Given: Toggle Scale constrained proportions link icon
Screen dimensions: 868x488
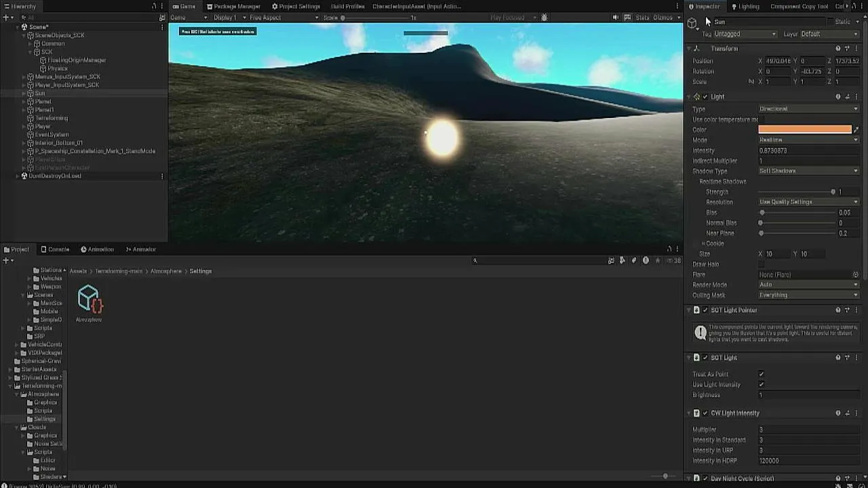Looking at the screenshot, I should pyautogui.click(x=751, y=81).
